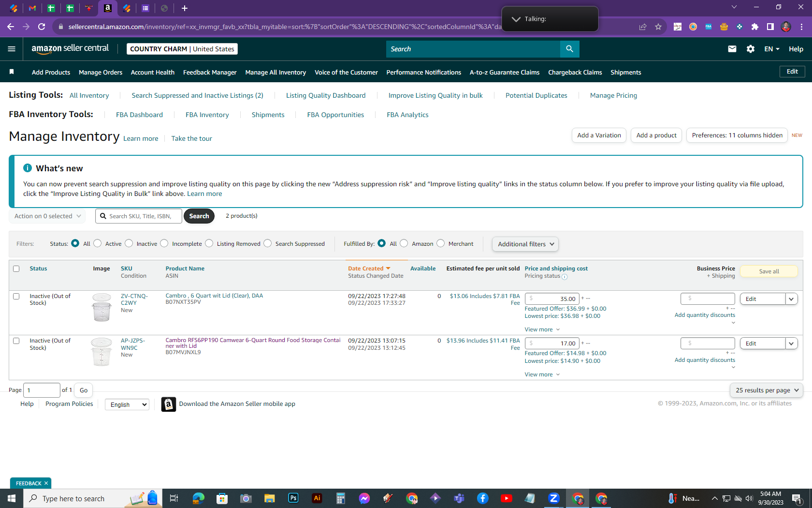The image size is (812, 508).
Task: Open the browser extensions puzzle icon
Action: tap(755, 27)
